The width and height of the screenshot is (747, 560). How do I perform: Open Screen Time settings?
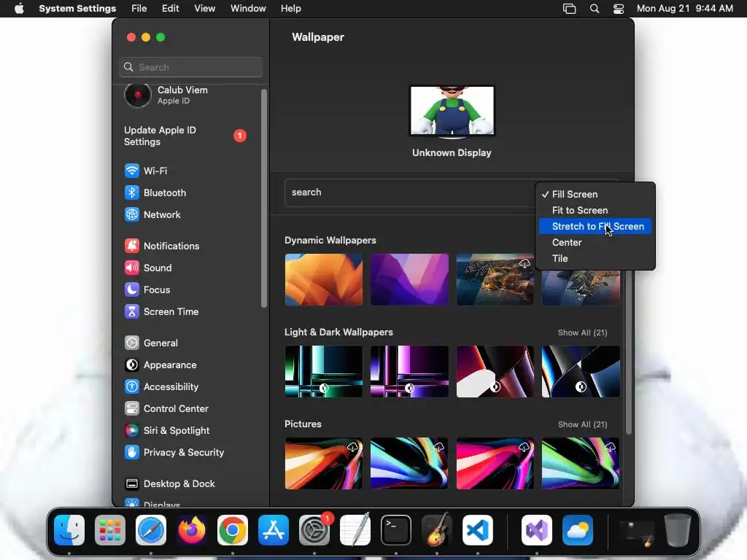click(x=161, y=311)
